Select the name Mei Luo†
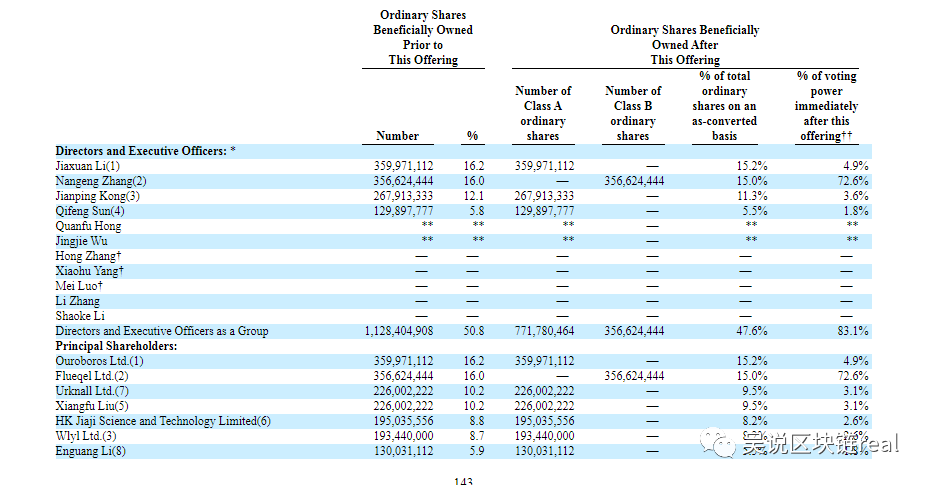 (x=79, y=286)
